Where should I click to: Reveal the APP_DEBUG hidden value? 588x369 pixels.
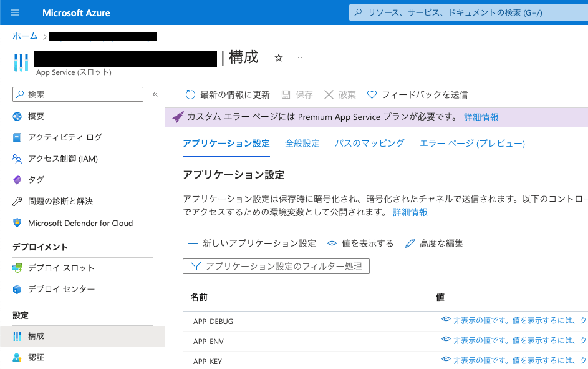[x=446, y=319]
